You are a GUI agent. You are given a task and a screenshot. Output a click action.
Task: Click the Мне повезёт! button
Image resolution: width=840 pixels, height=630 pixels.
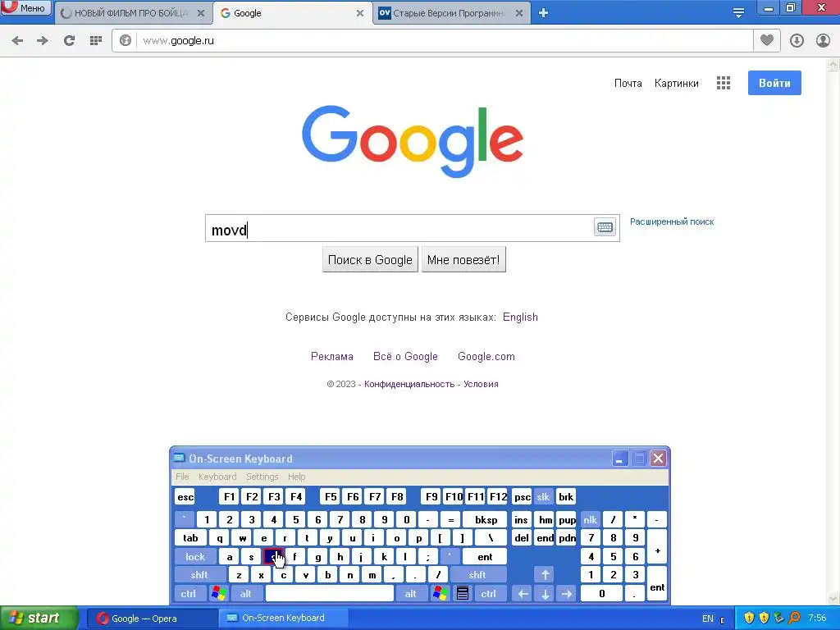point(463,260)
